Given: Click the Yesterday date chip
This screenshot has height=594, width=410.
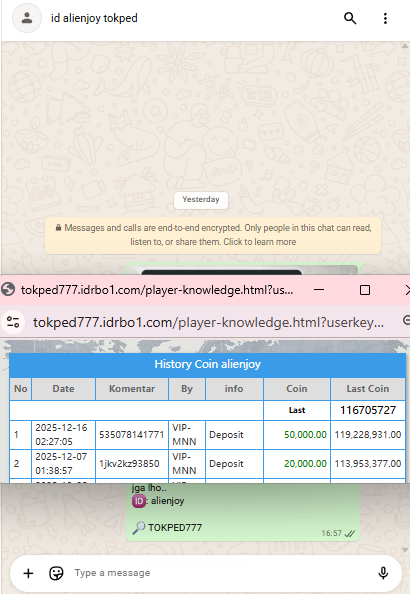Looking at the screenshot, I should pos(201,200).
